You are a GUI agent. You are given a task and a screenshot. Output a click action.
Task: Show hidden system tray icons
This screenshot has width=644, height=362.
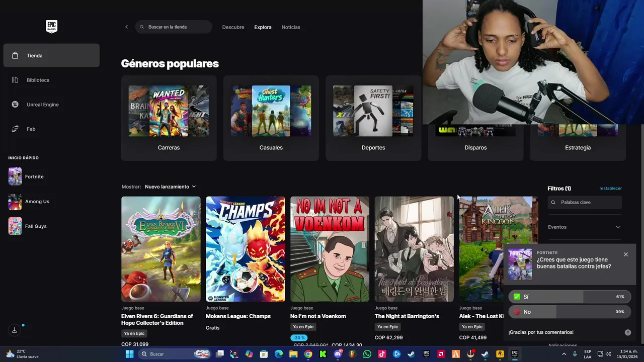564,354
